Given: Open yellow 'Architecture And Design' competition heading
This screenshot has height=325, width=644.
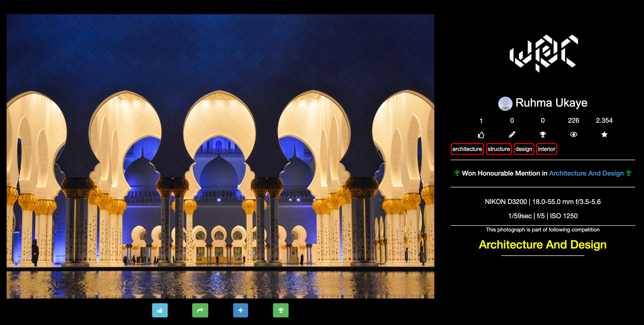Looking at the screenshot, I should (x=543, y=245).
